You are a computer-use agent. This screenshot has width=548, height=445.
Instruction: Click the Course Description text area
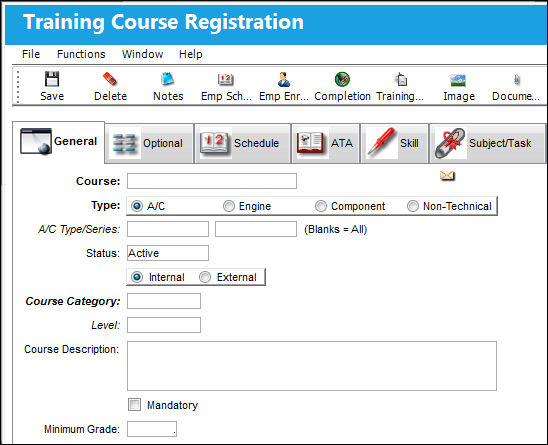312,366
